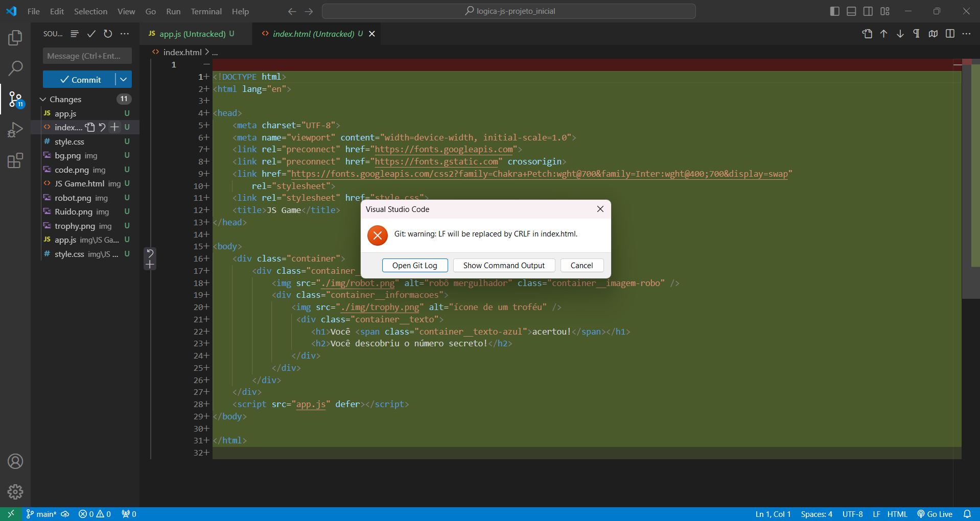Click View as Tree icon in source control
The image size is (980, 521).
pyautogui.click(x=75, y=34)
